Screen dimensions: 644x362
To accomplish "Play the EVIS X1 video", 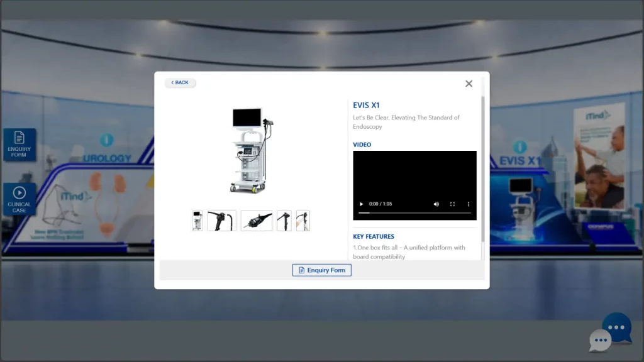I will tap(361, 204).
